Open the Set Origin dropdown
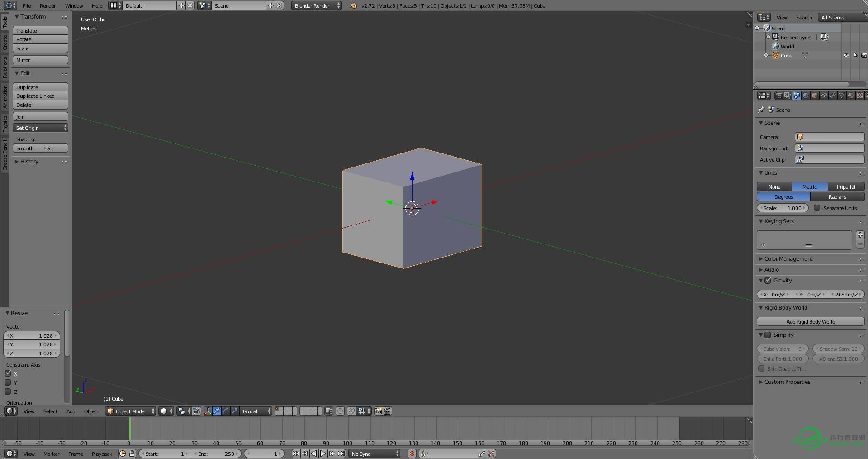Screen dimensions: 868x459 point(40,128)
